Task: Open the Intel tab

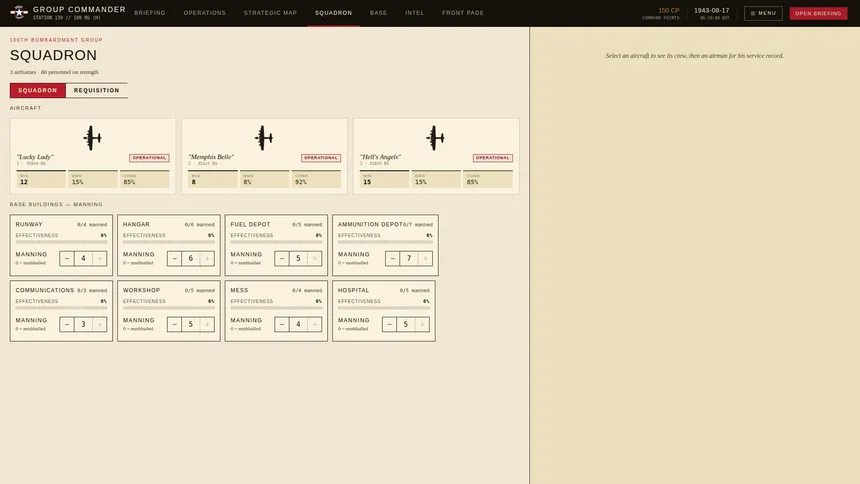Action: pos(415,13)
